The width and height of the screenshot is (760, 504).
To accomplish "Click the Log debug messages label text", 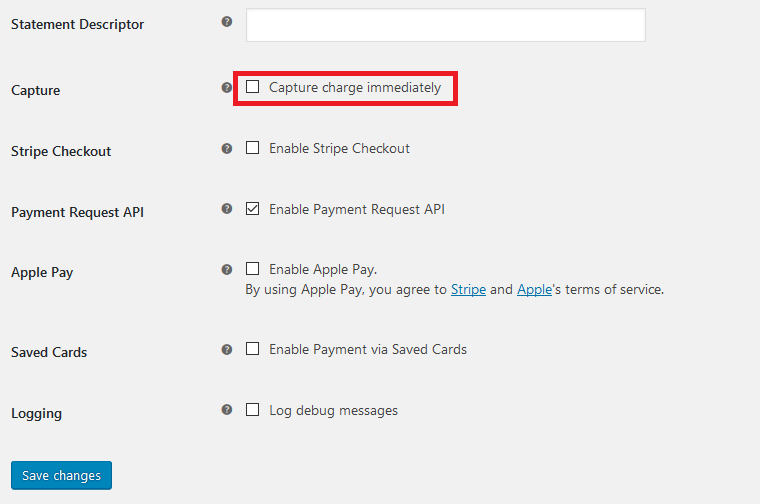I will (x=333, y=410).
